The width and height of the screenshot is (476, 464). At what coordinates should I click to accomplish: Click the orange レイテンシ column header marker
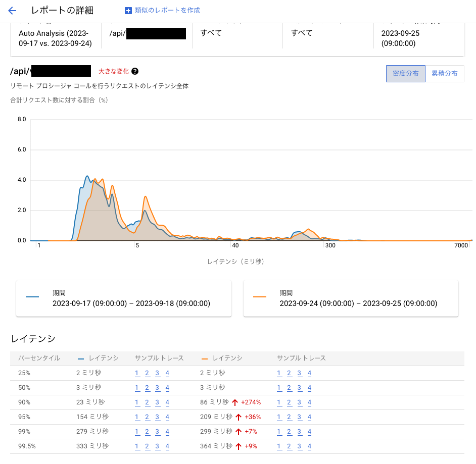click(205, 359)
